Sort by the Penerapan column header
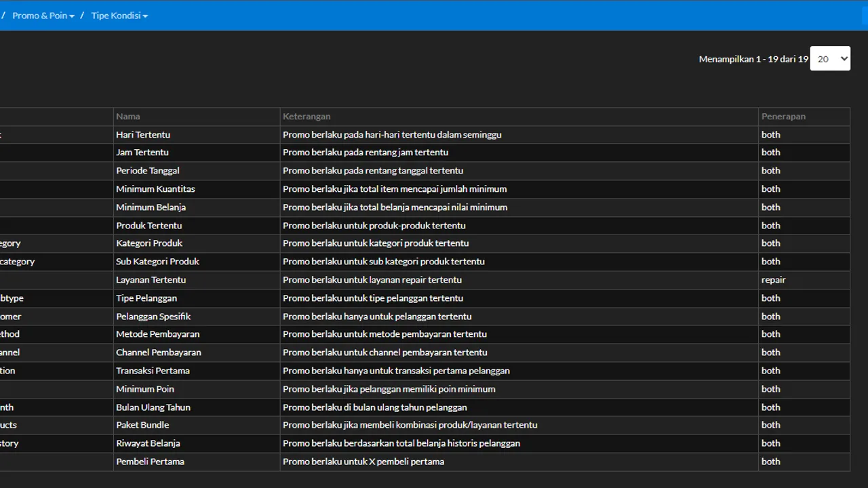Viewport: 868px width, 488px height. [x=804, y=117]
